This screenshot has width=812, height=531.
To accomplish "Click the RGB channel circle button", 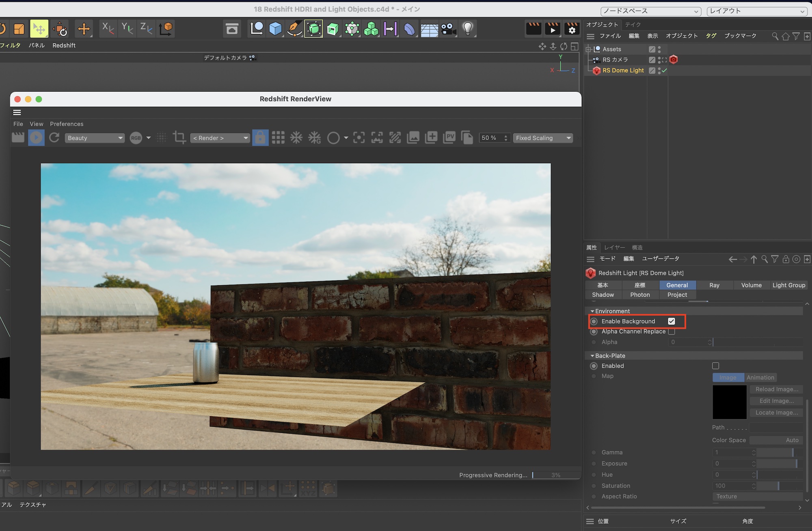I will pos(136,138).
